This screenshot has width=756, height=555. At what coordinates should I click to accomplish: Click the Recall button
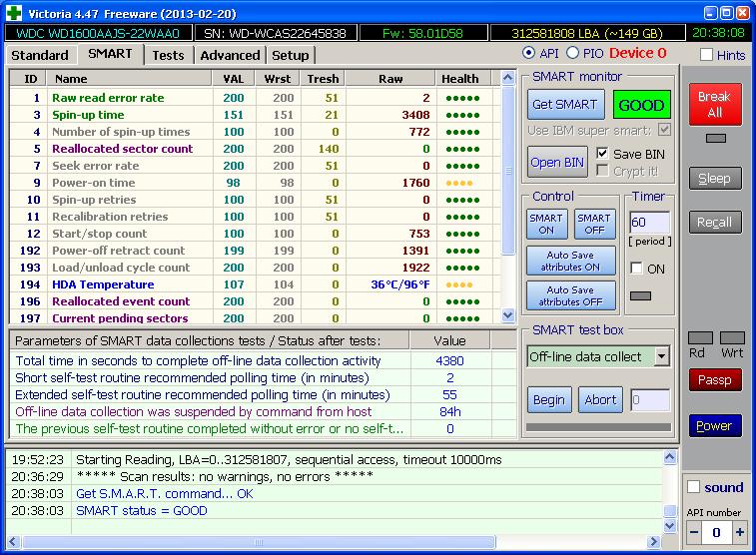[715, 222]
